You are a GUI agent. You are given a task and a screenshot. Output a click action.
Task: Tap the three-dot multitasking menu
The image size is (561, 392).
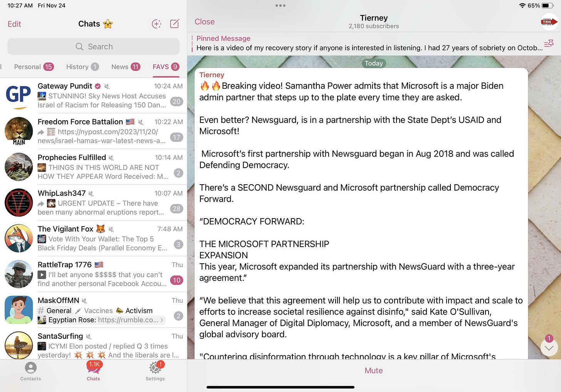pyautogui.click(x=280, y=5)
